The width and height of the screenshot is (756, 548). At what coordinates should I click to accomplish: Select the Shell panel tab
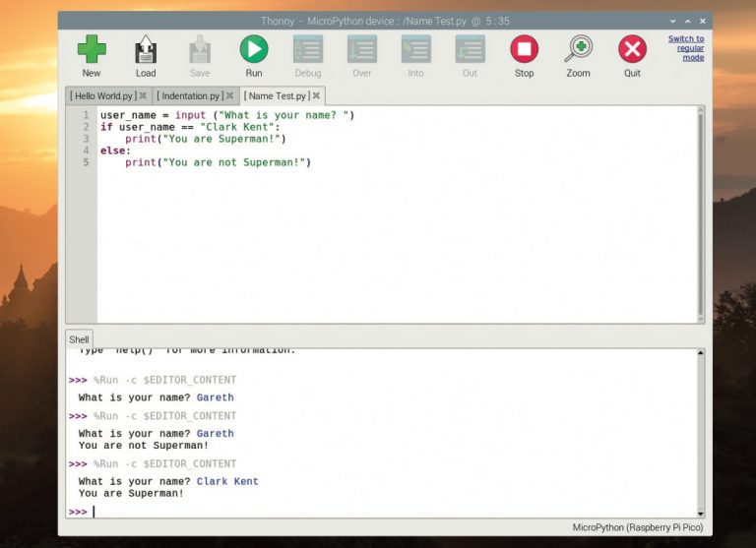(79, 339)
